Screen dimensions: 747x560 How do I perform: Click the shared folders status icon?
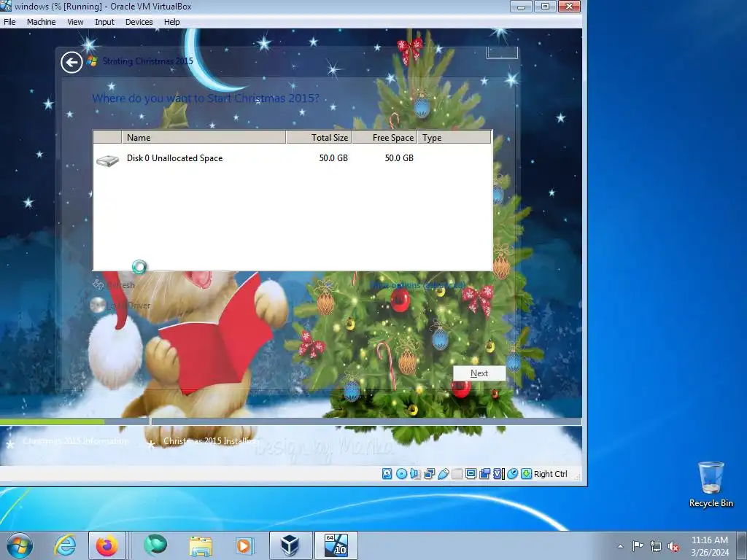pos(457,473)
